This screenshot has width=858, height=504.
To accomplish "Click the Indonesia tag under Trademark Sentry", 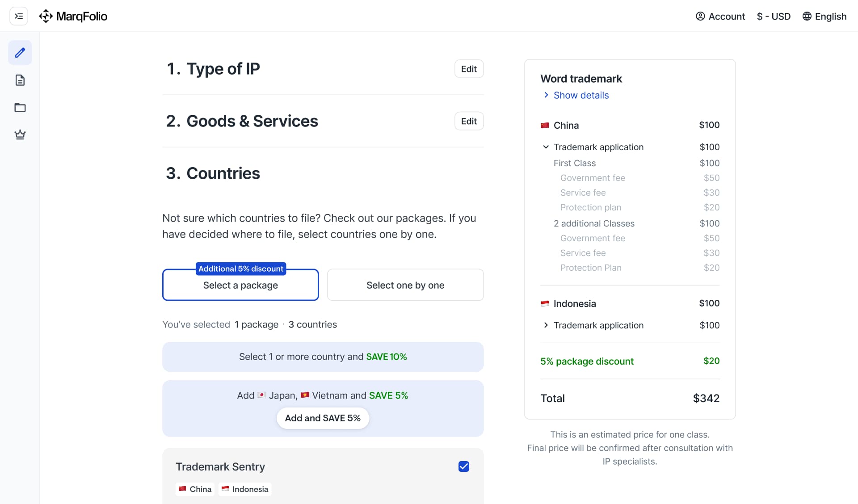I will click(245, 489).
